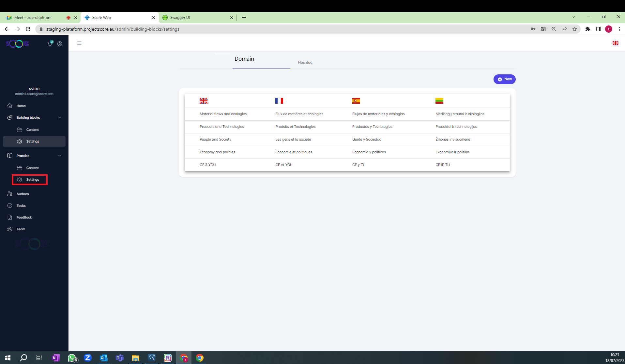Collapse the Building blocks section

(x=60, y=117)
